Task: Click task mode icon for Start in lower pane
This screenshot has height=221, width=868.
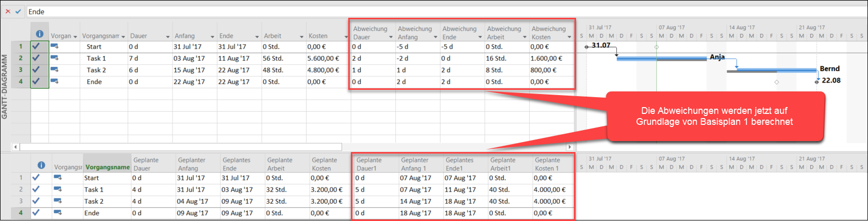Action: (x=57, y=178)
